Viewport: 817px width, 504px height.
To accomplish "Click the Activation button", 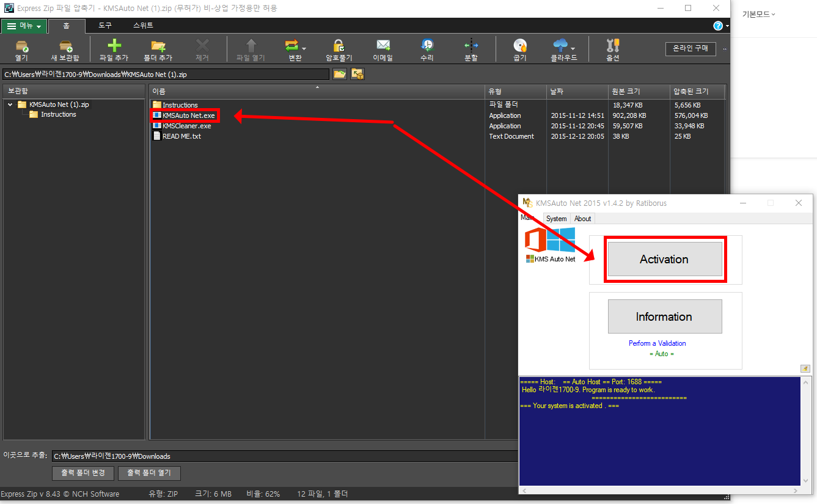I will click(665, 259).
